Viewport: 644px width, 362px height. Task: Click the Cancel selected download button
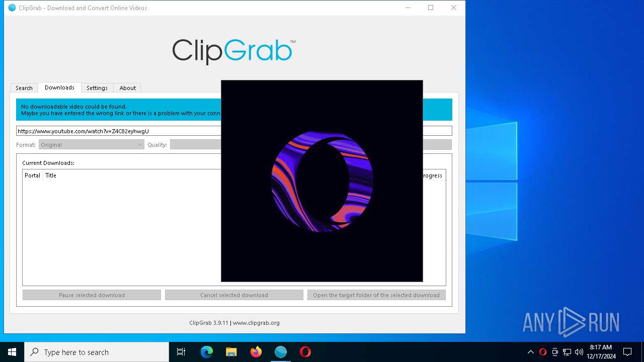tap(234, 295)
